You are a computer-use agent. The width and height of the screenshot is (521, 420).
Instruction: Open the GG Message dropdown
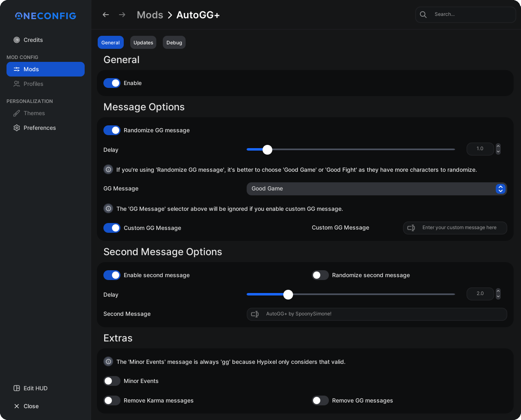pos(377,189)
